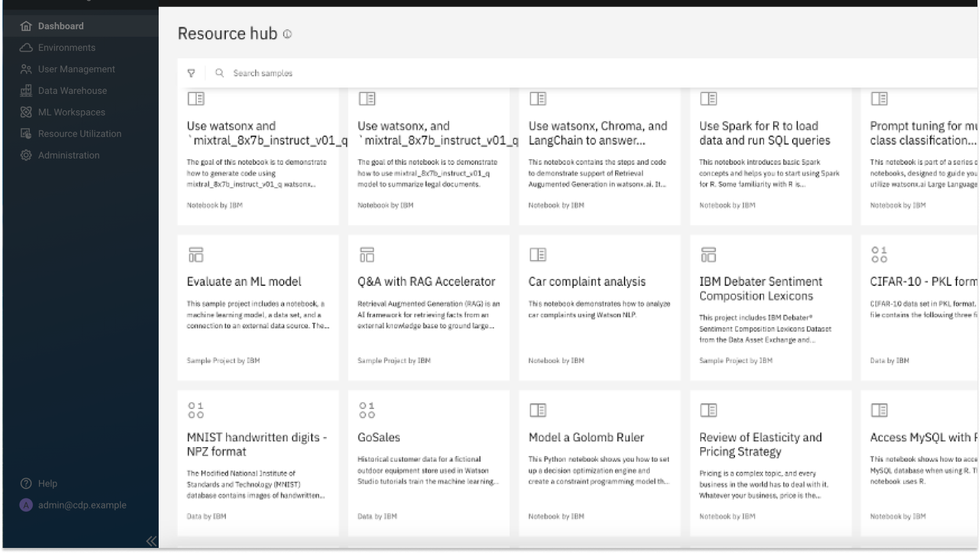Click the admin@cdp.example account link
This screenshot has width=980, height=553.
tap(82, 505)
